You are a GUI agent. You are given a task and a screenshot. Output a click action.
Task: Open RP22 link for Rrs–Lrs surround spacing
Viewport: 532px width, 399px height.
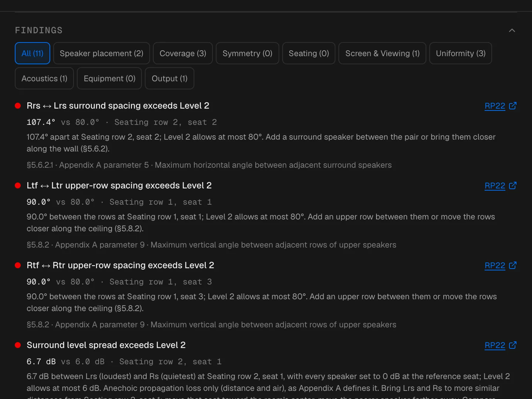(x=495, y=106)
